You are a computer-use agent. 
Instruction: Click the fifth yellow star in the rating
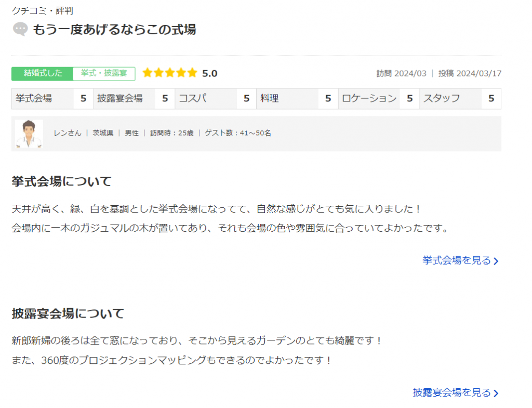pyautogui.click(x=192, y=73)
